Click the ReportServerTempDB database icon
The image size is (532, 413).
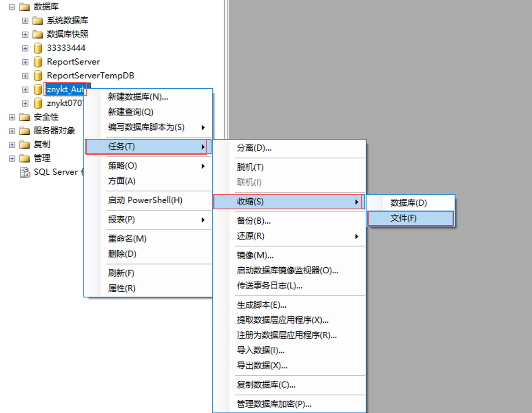38,75
